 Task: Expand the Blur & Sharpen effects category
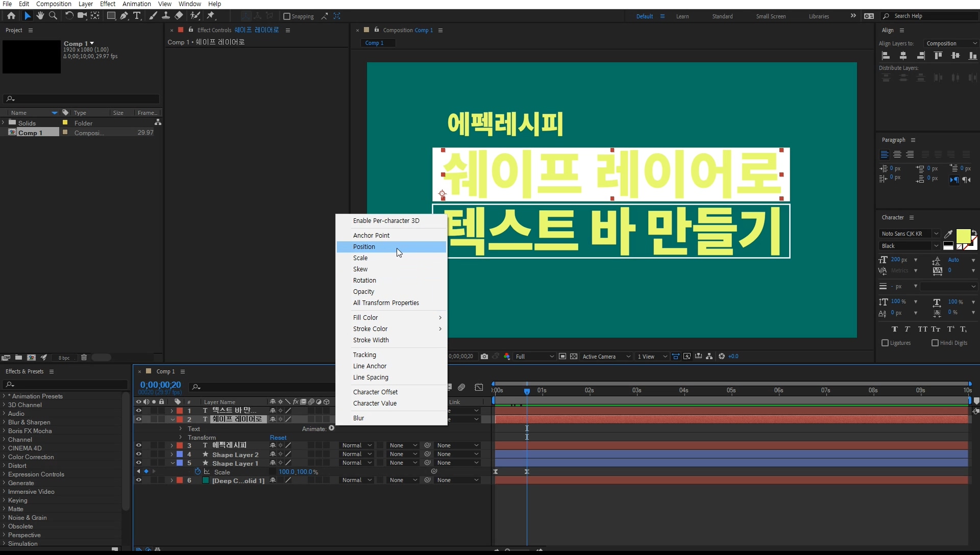(x=4, y=422)
